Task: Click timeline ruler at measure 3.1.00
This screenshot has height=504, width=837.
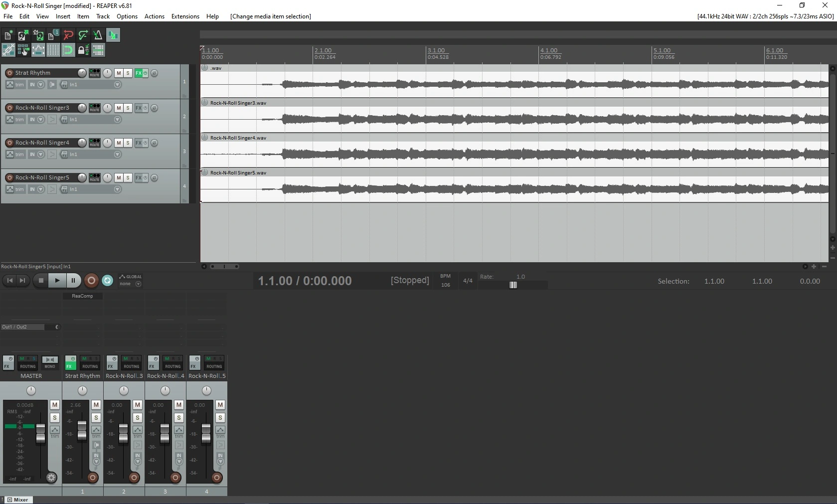Action: point(436,51)
